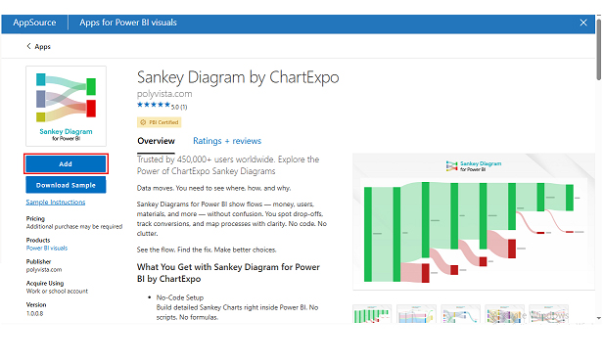Click the 'No-Code Setup' bullet
The width and height of the screenshot is (604, 364).
(180, 297)
